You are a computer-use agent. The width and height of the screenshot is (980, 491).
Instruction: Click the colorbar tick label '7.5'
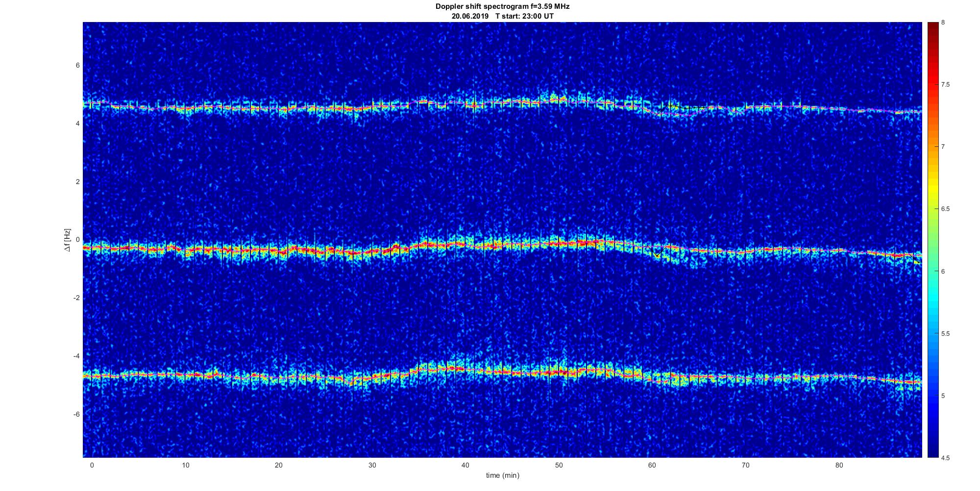point(946,85)
